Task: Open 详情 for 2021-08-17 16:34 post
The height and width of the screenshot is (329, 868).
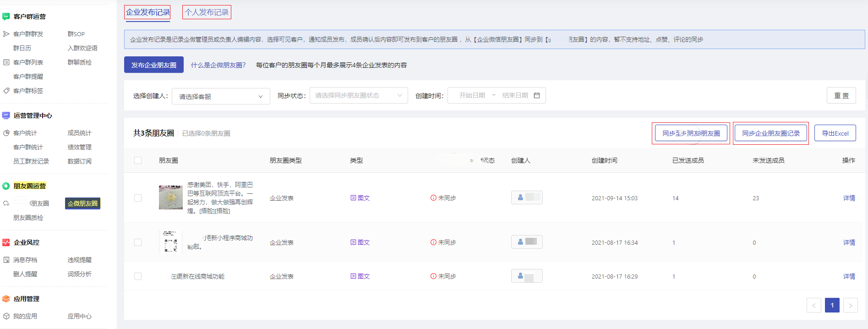Action: (x=849, y=242)
